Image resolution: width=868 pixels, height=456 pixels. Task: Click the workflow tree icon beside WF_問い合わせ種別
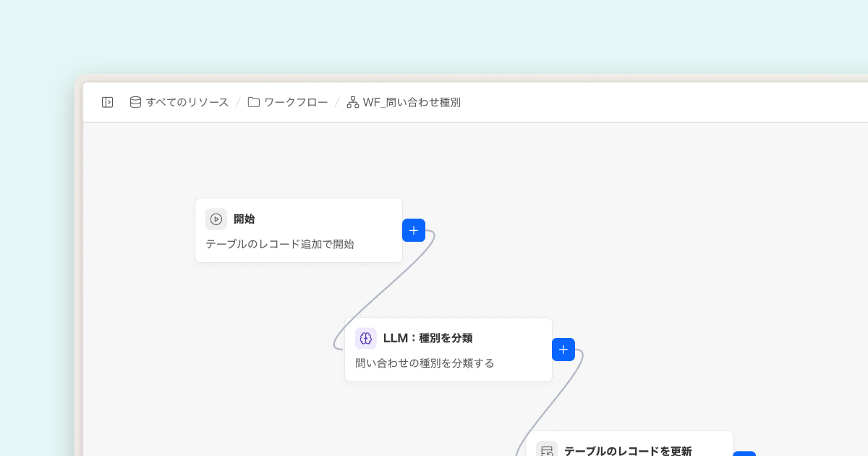pyautogui.click(x=353, y=102)
